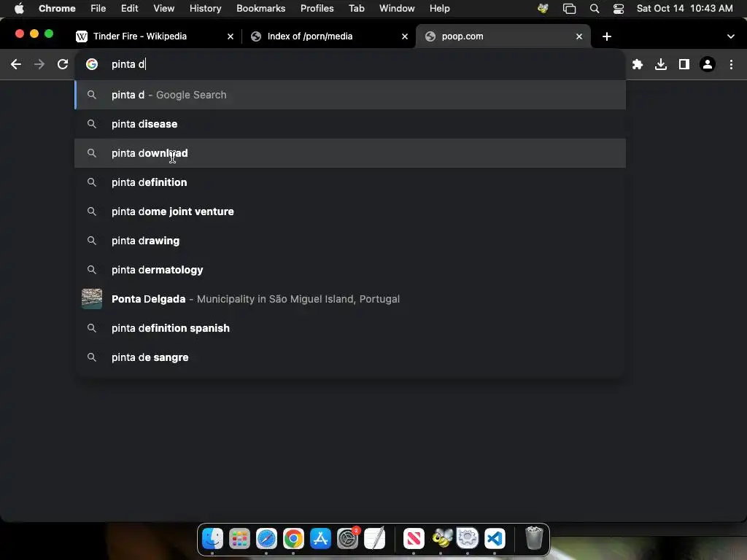
Task: Reload the current page
Action: [x=63, y=64]
